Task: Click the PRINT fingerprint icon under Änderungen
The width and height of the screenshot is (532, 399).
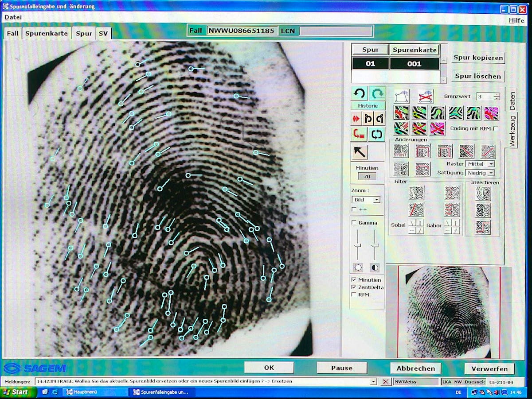Action: [x=401, y=151]
